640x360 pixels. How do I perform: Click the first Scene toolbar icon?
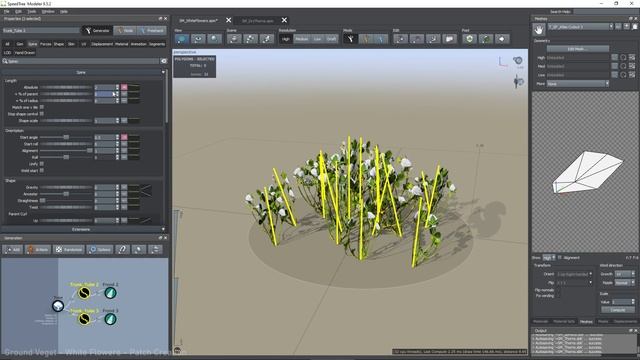pyautogui.click(x=234, y=39)
